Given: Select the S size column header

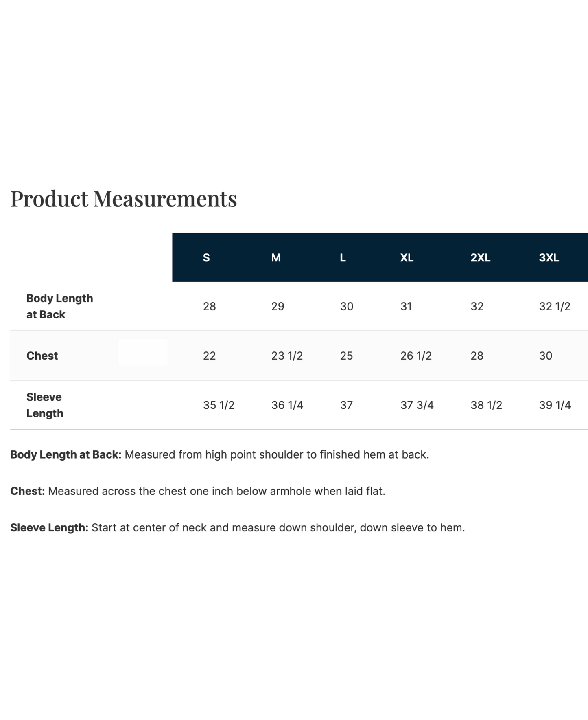Looking at the screenshot, I should tap(206, 258).
